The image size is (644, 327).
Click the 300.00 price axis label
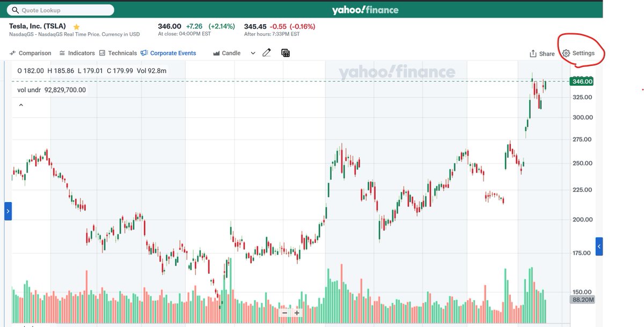click(x=582, y=117)
